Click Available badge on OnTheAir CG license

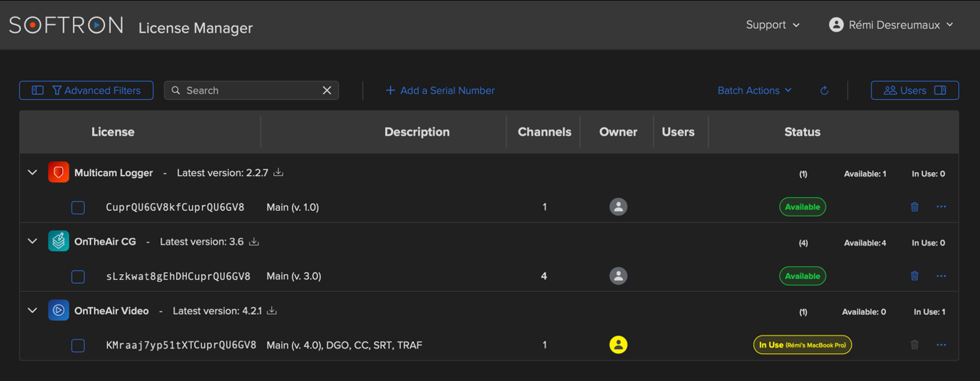tap(802, 276)
